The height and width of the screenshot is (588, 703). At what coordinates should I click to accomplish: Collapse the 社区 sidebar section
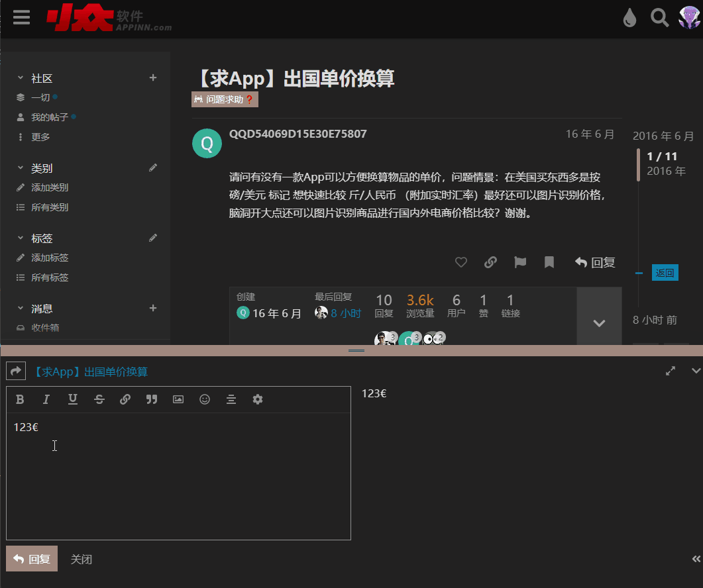click(21, 78)
